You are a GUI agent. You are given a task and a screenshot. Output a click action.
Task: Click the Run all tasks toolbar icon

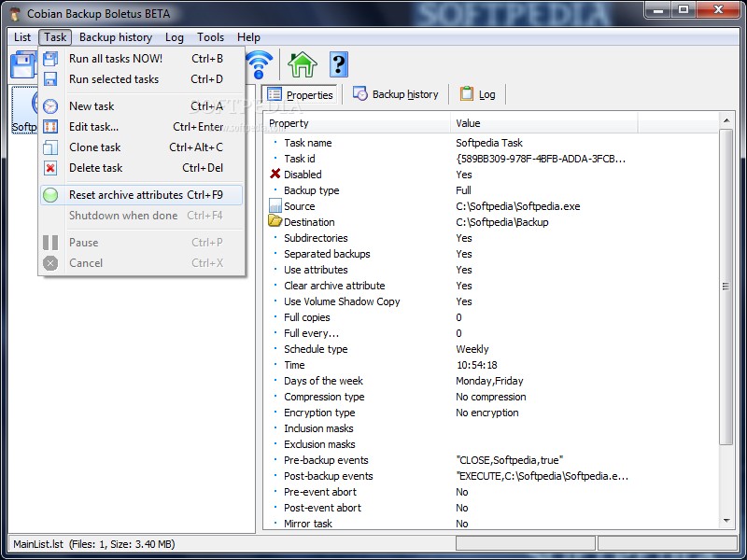coord(23,65)
